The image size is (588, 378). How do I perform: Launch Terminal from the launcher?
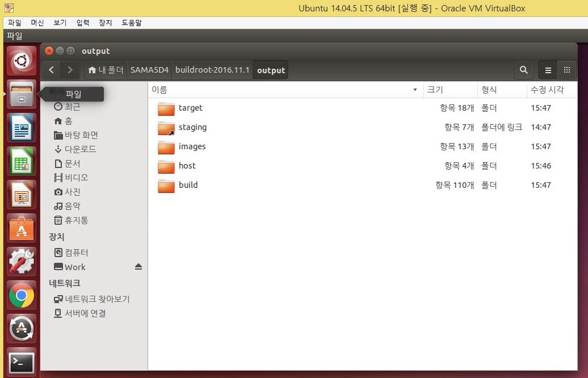[22, 362]
